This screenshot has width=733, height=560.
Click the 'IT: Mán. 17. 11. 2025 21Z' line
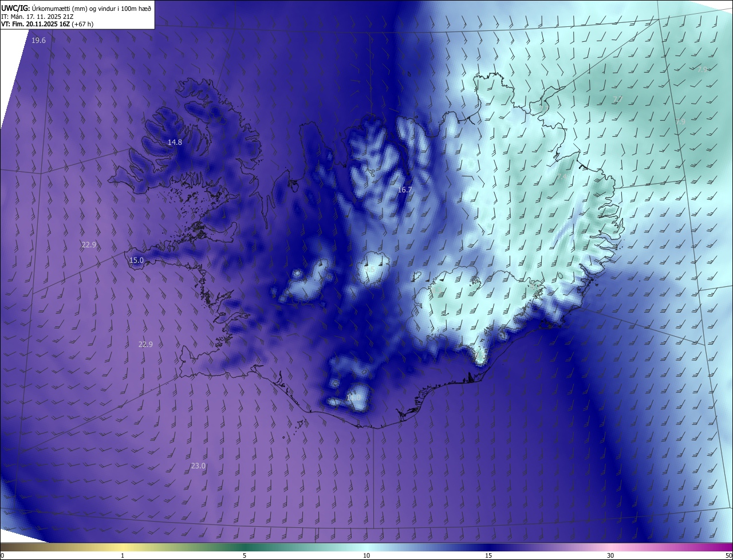(x=37, y=17)
